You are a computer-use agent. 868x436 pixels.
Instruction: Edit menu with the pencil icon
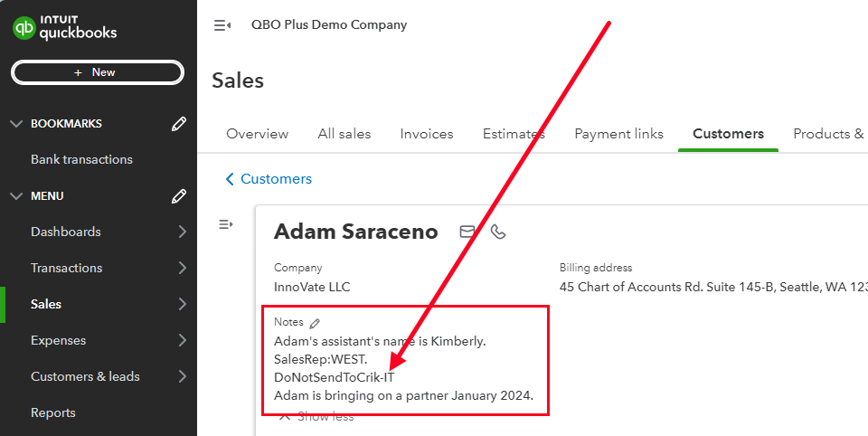click(179, 196)
